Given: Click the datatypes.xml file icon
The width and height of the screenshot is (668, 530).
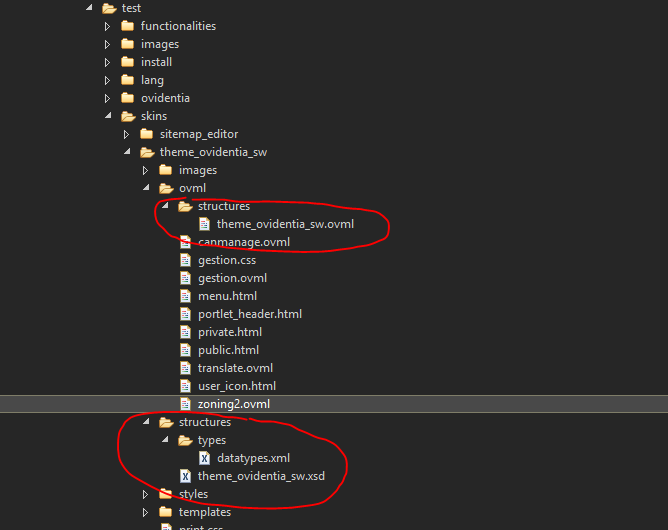Looking at the screenshot, I should tap(204, 458).
